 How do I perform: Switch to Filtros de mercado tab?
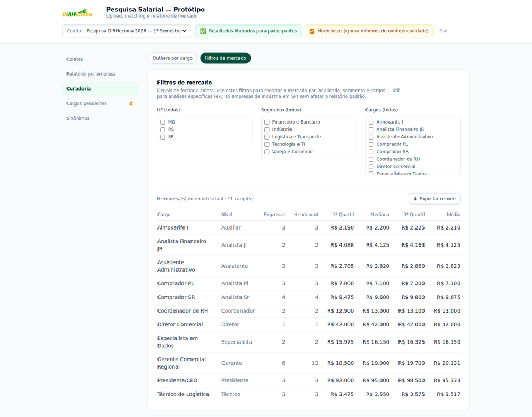pyautogui.click(x=225, y=58)
